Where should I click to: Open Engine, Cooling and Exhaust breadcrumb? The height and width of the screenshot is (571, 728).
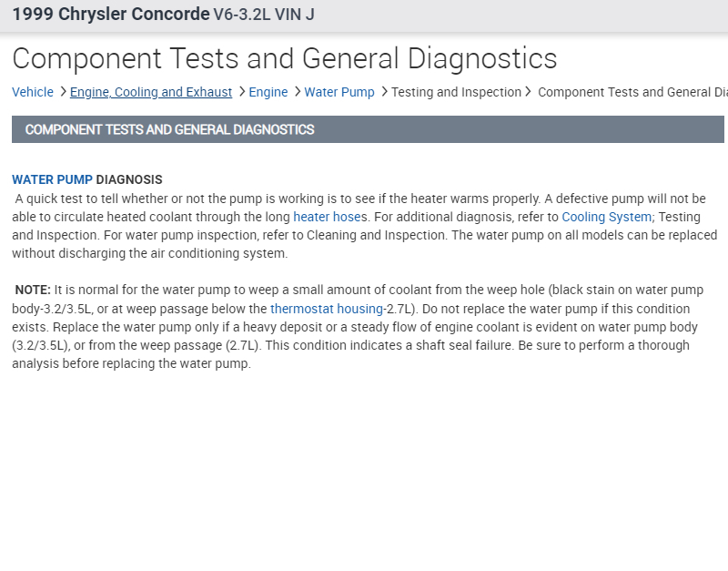(x=151, y=92)
